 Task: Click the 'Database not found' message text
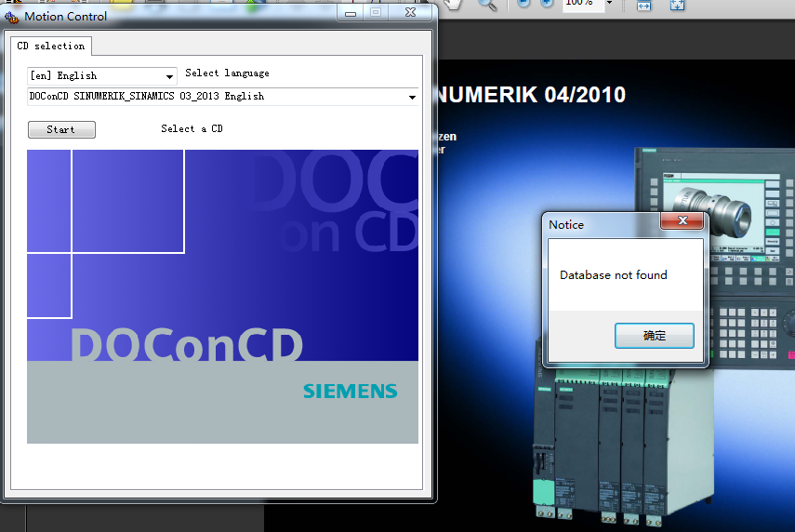point(614,275)
